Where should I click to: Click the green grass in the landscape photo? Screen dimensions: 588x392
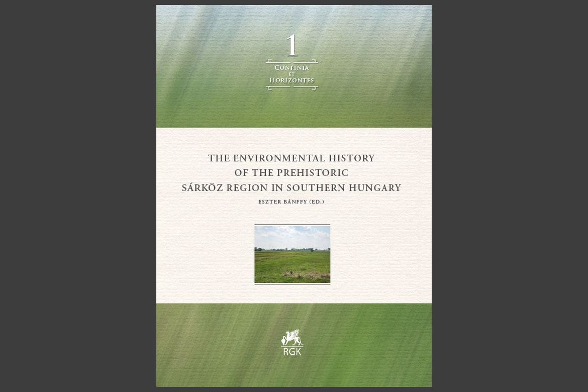[292, 266]
